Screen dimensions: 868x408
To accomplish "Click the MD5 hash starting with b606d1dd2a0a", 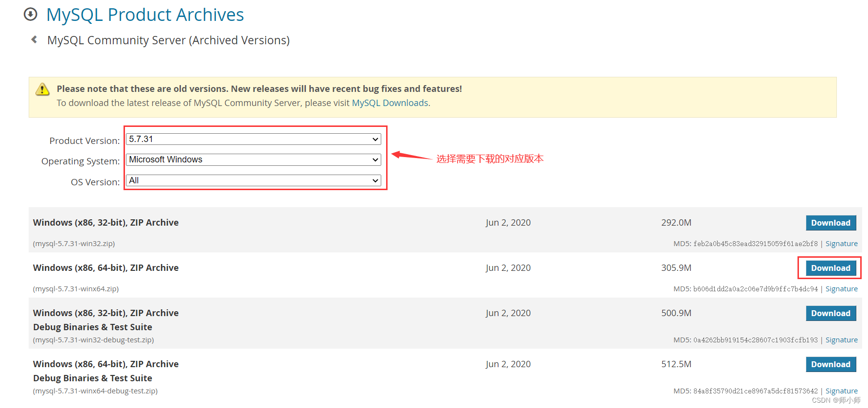I will coord(756,289).
